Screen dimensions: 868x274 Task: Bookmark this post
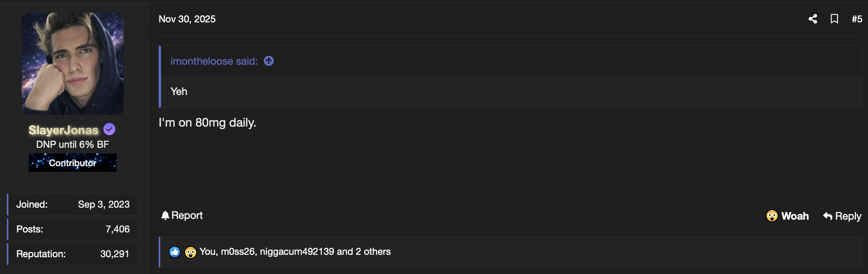click(x=834, y=18)
